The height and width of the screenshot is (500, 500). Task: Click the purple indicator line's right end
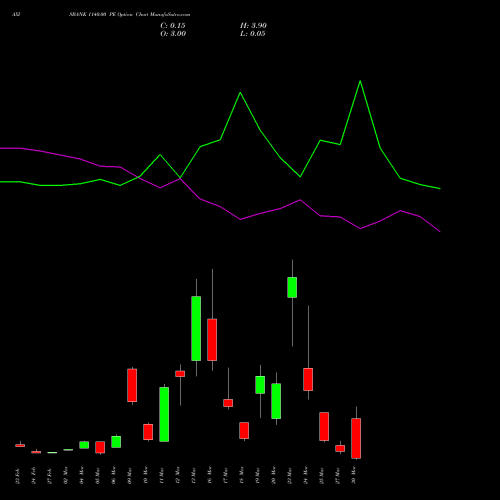pyautogui.click(x=440, y=231)
